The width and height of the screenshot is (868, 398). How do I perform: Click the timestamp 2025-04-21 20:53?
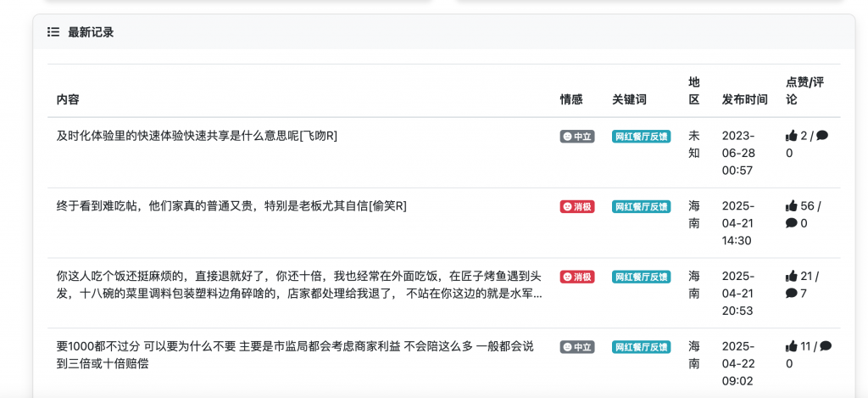pyautogui.click(x=738, y=294)
